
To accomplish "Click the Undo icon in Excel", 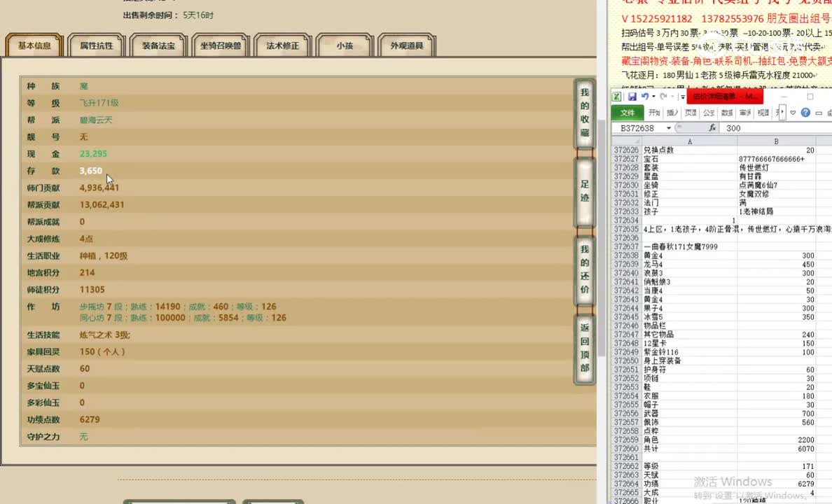I will [646, 96].
